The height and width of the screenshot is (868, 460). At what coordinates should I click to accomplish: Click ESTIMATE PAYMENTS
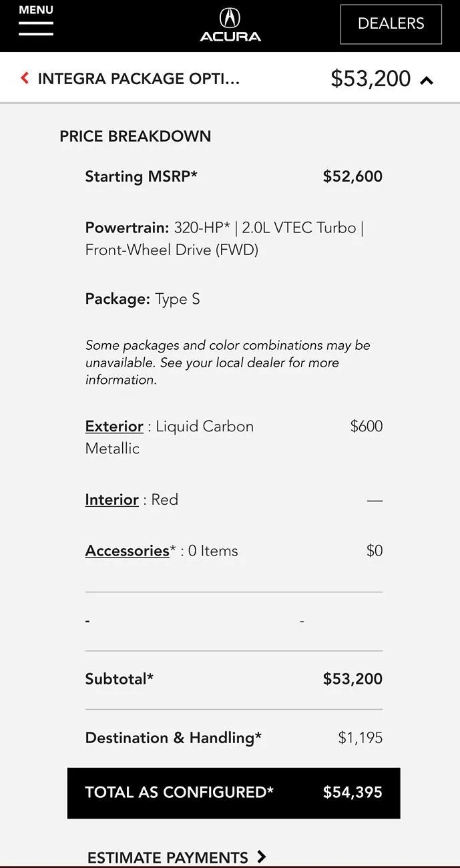(167, 857)
